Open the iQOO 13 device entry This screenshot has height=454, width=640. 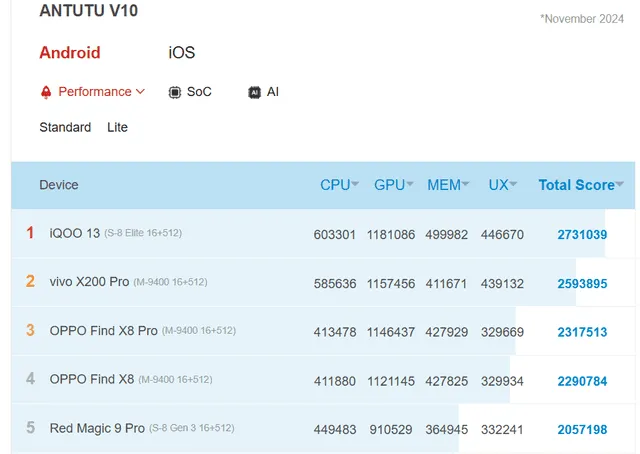75,233
